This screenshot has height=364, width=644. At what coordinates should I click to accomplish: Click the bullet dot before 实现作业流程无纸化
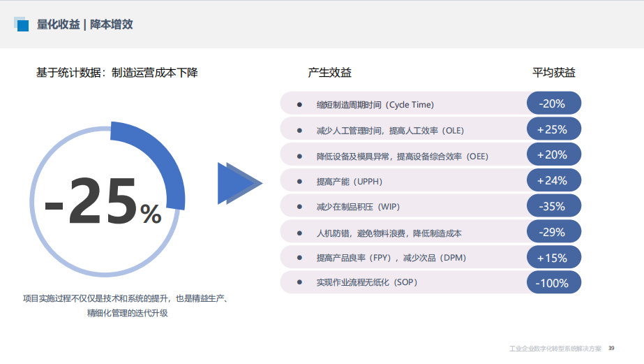[299, 282]
